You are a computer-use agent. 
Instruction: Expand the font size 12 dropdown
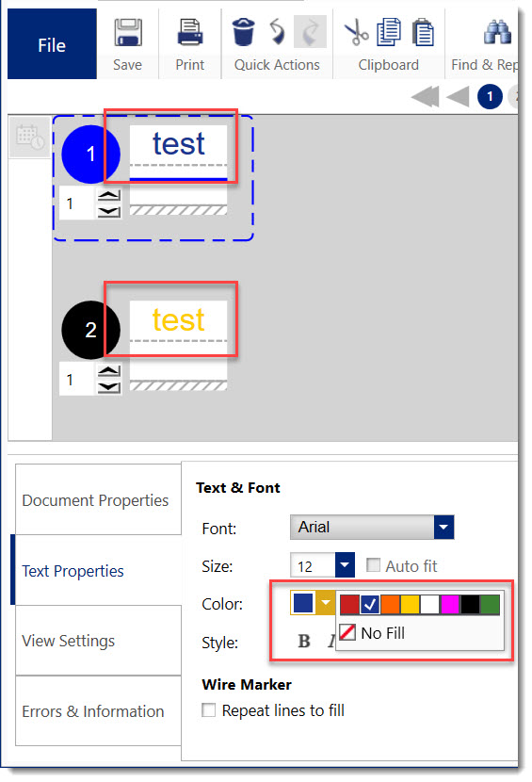345,565
